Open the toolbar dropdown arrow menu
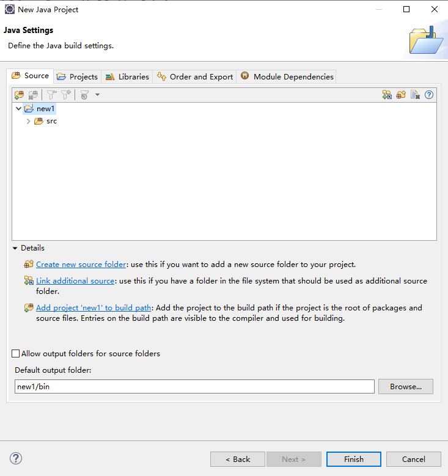 (x=97, y=95)
